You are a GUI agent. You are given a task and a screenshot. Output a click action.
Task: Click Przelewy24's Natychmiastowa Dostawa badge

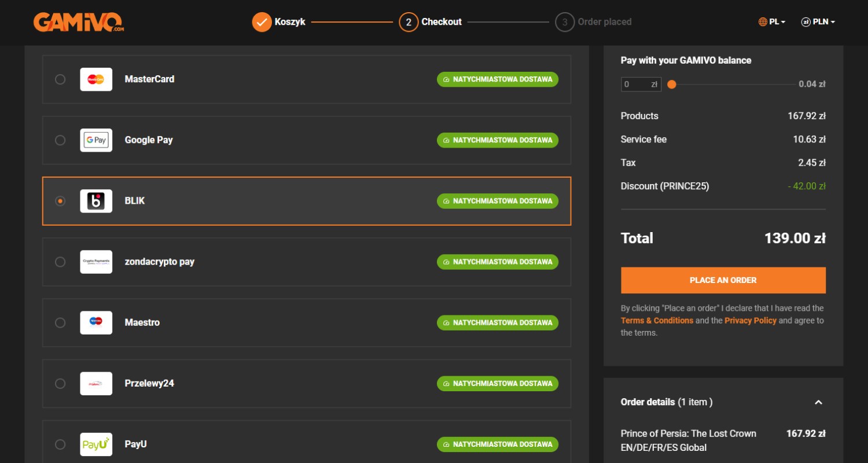click(498, 383)
